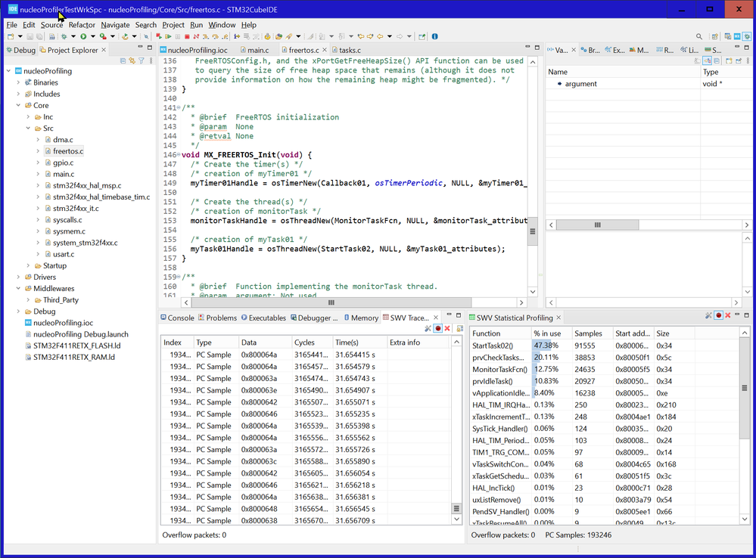Select the StartTask02() profiling row

604,346
